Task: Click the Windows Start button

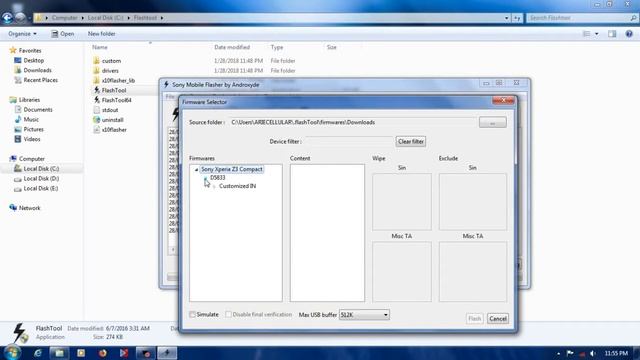Action: (12, 353)
